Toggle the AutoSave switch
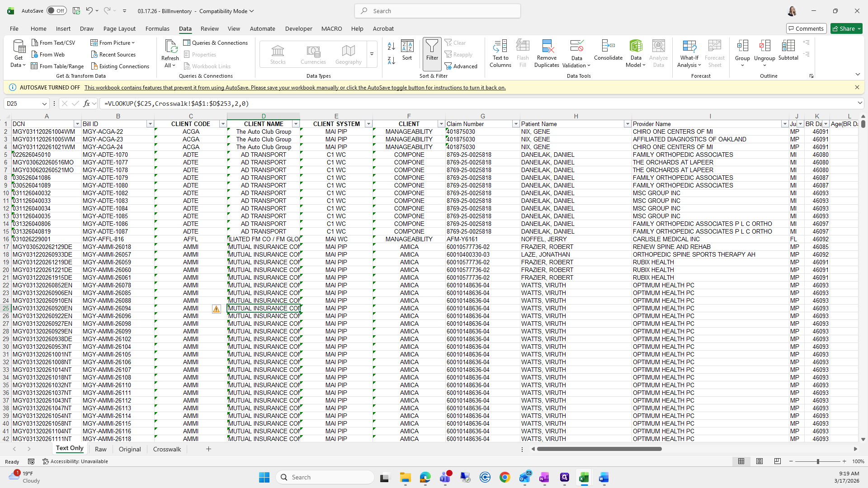 point(57,11)
